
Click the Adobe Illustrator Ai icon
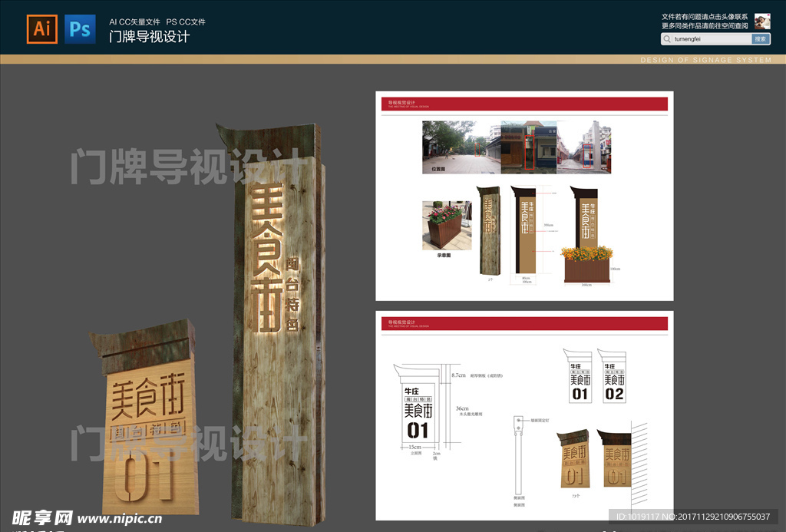(x=41, y=29)
